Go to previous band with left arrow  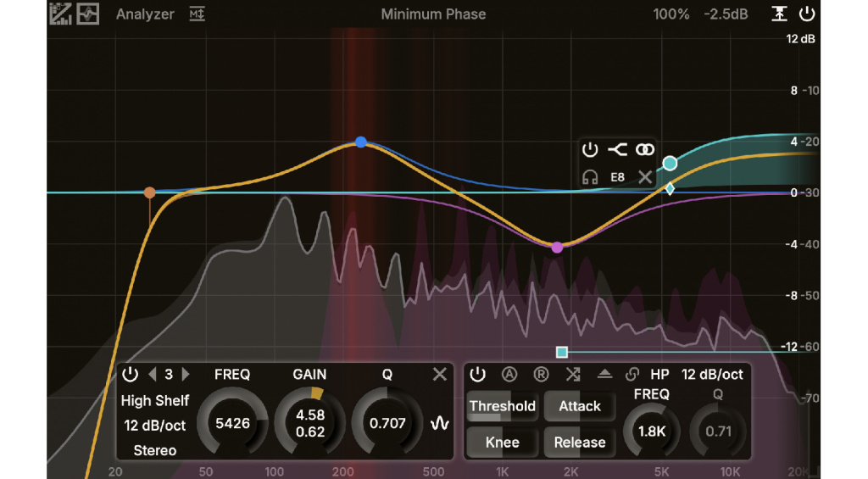tap(153, 375)
